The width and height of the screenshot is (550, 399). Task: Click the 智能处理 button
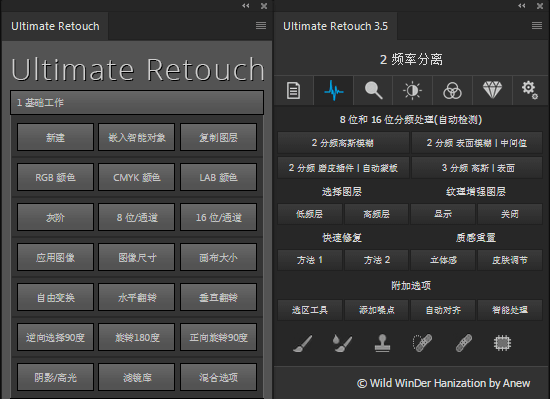point(510,310)
